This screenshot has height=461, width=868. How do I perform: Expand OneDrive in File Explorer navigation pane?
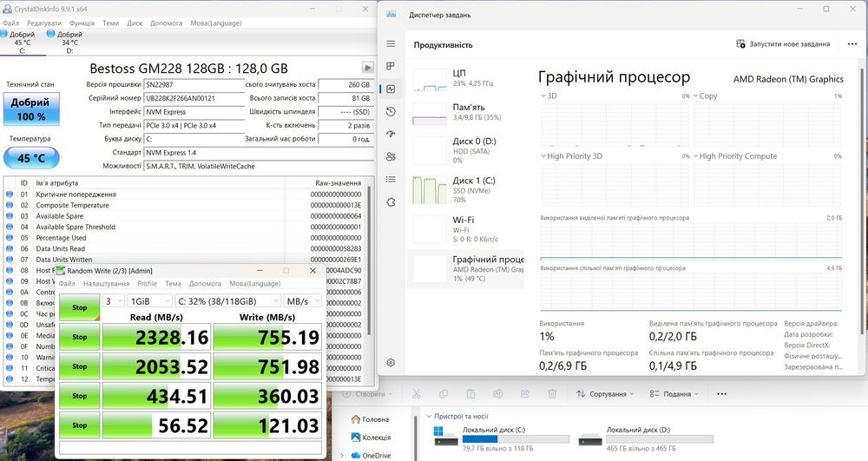pyautogui.click(x=341, y=456)
